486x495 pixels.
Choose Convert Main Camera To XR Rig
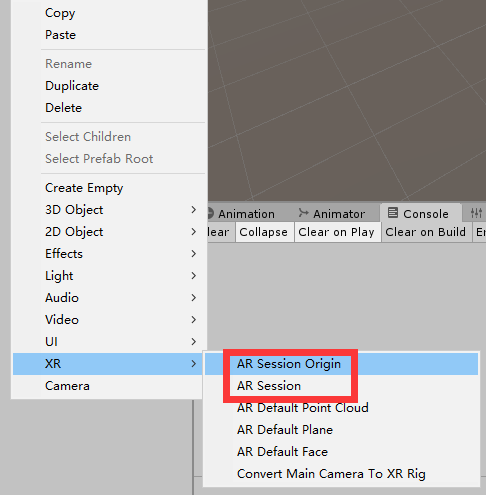pyautogui.click(x=341, y=474)
